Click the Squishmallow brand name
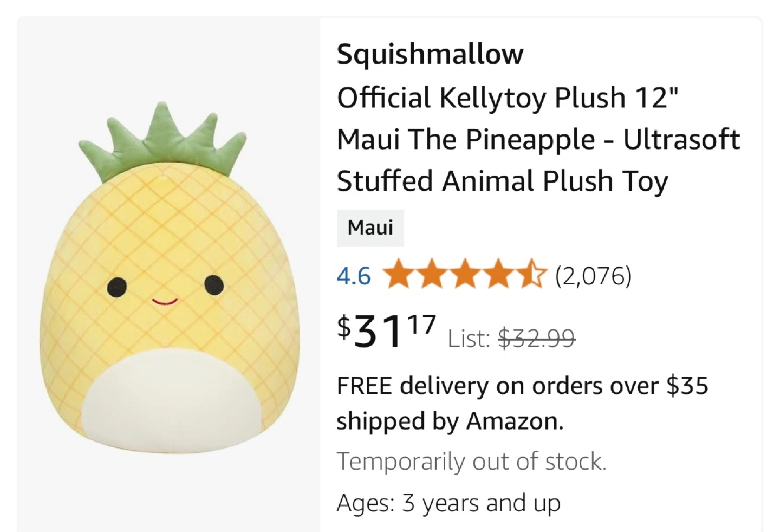 (x=430, y=54)
